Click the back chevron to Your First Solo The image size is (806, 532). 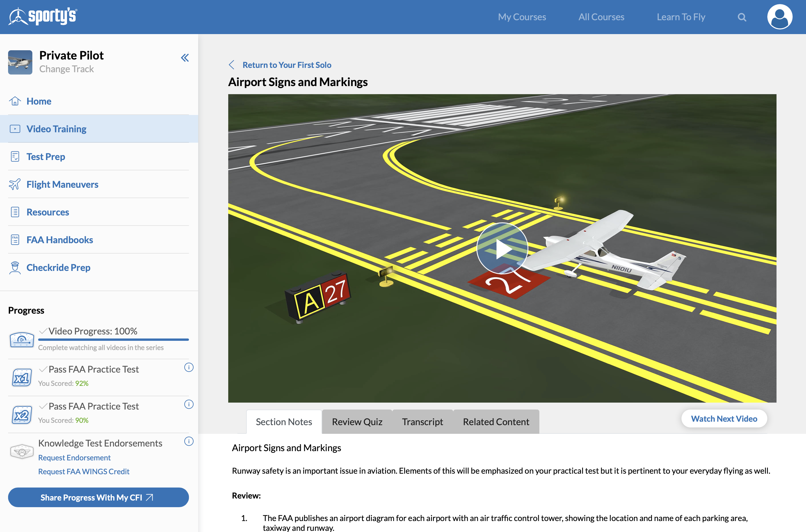point(232,64)
